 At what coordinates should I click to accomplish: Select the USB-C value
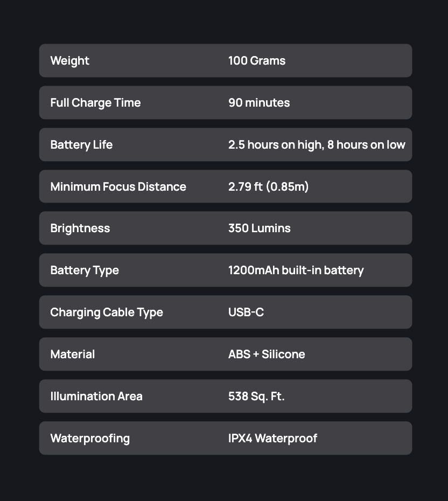click(x=246, y=312)
